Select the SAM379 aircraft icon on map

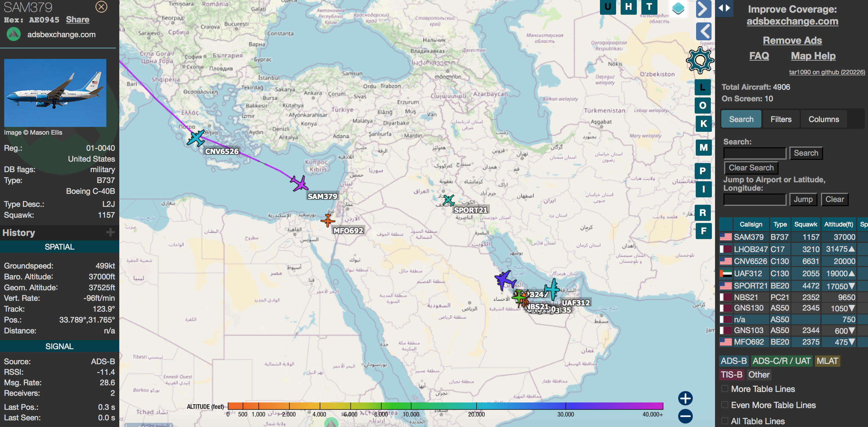tap(299, 183)
